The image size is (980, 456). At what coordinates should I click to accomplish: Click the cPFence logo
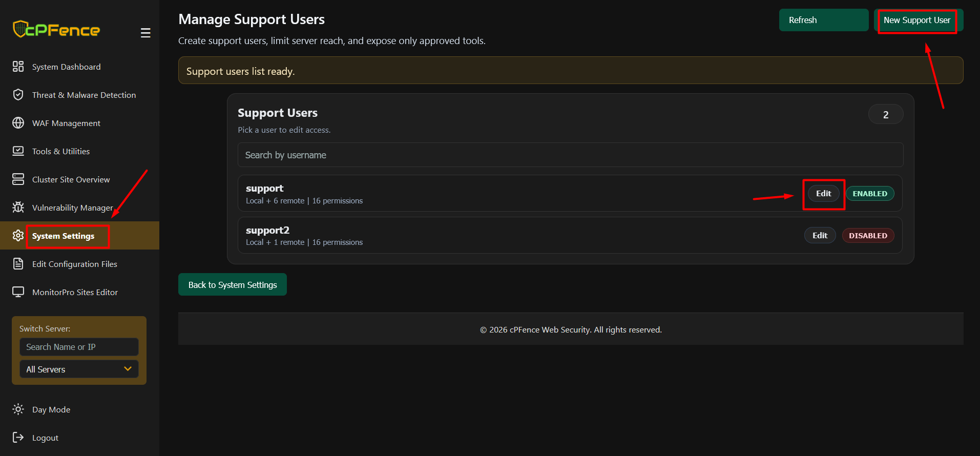(x=56, y=29)
